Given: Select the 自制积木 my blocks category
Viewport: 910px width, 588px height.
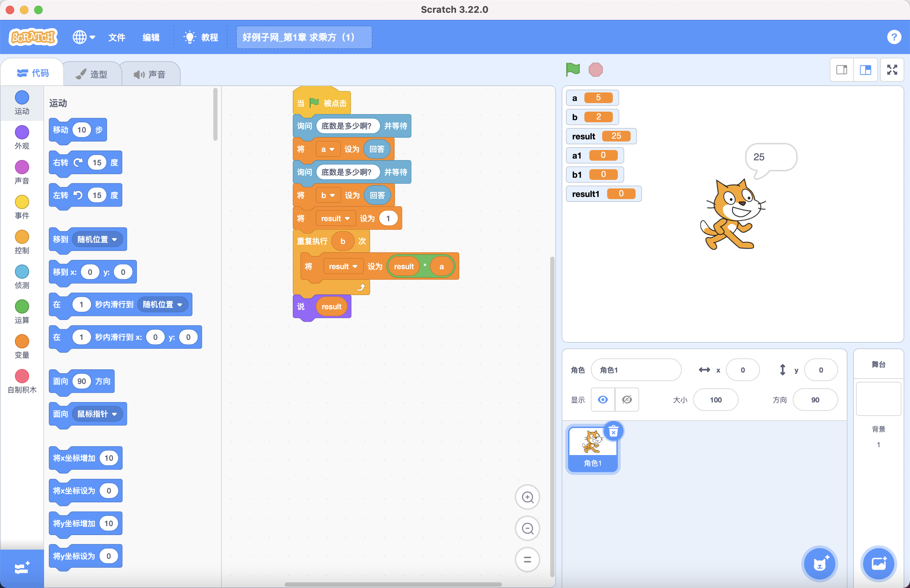Looking at the screenshot, I should pos(22,381).
